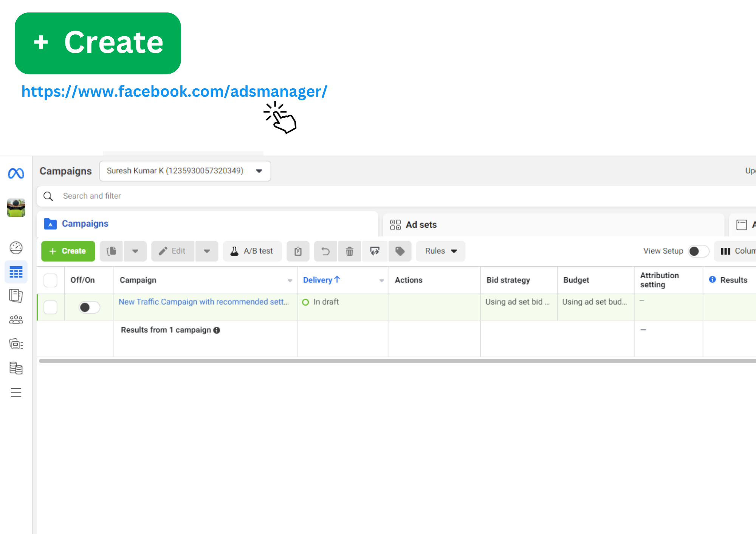This screenshot has width=756, height=534.
Task: Open the account selector Suresh Kumar K
Action: 185,171
